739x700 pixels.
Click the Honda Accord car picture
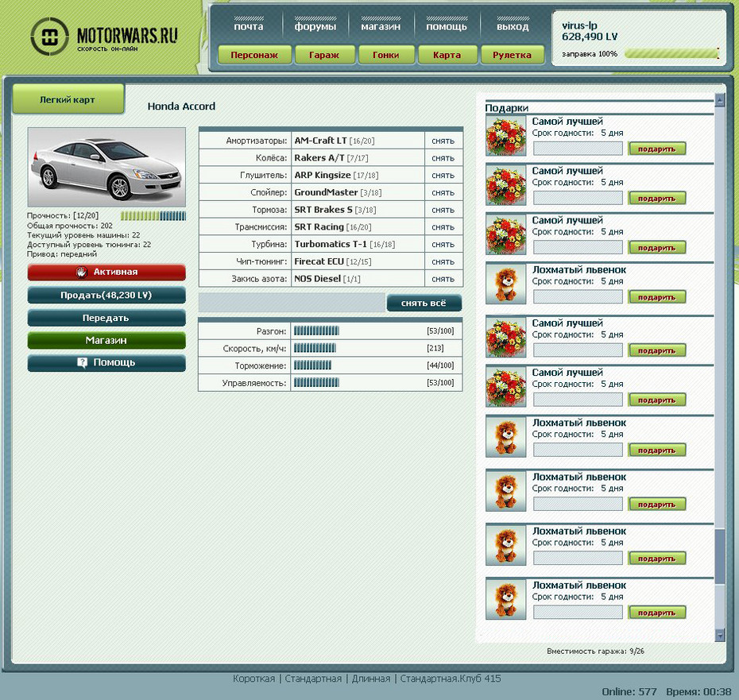tap(106, 167)
